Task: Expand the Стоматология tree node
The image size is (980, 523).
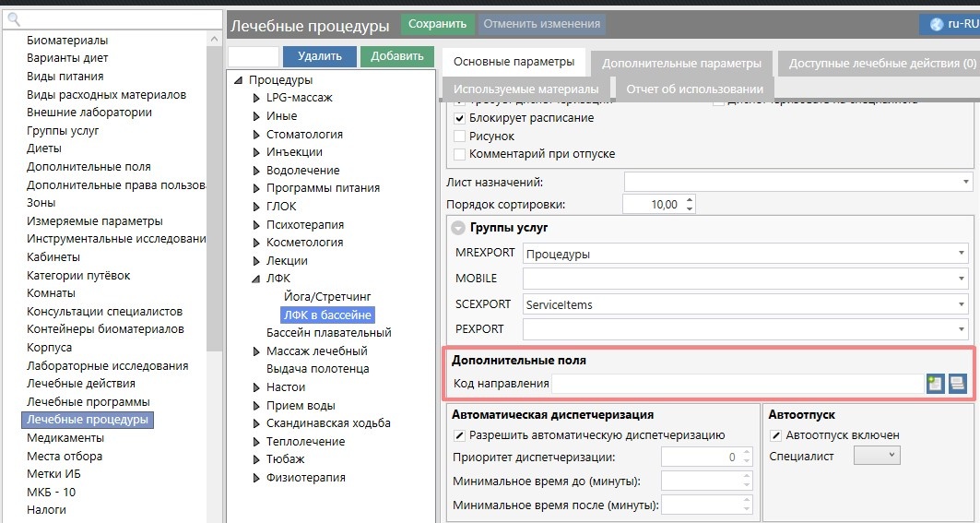Action: click(x=257, y=135)
